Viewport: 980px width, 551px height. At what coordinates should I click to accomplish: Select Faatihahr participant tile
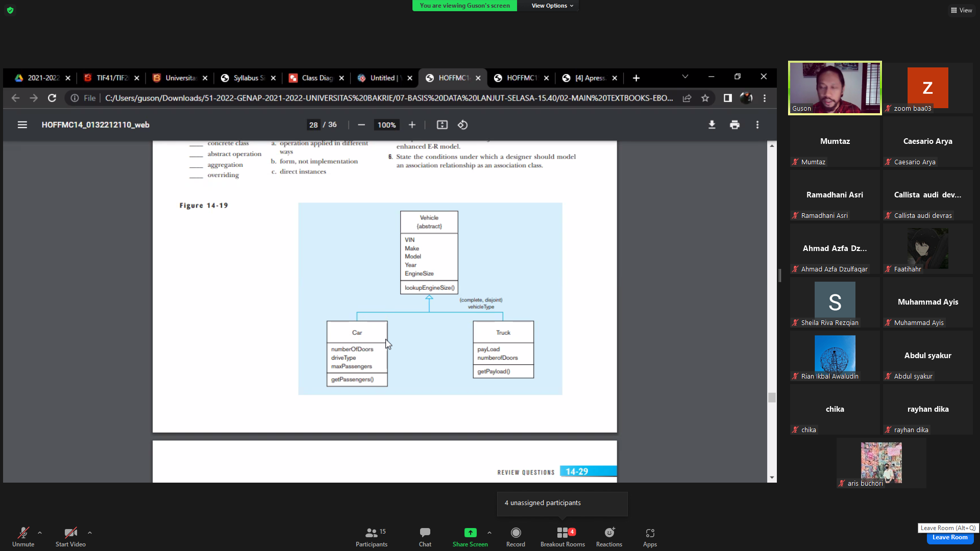tap(927, 249)
